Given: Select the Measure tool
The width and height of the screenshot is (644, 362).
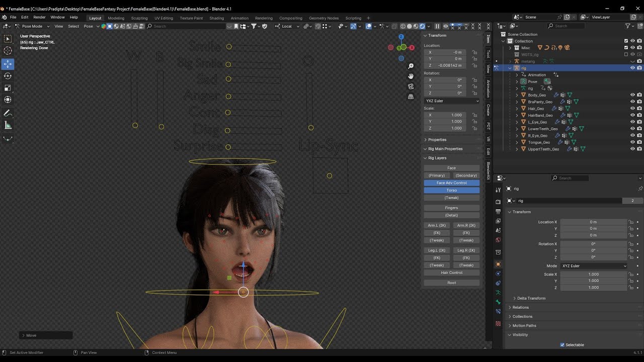Looking at the screenshot, I should click(x=8, y=126).
